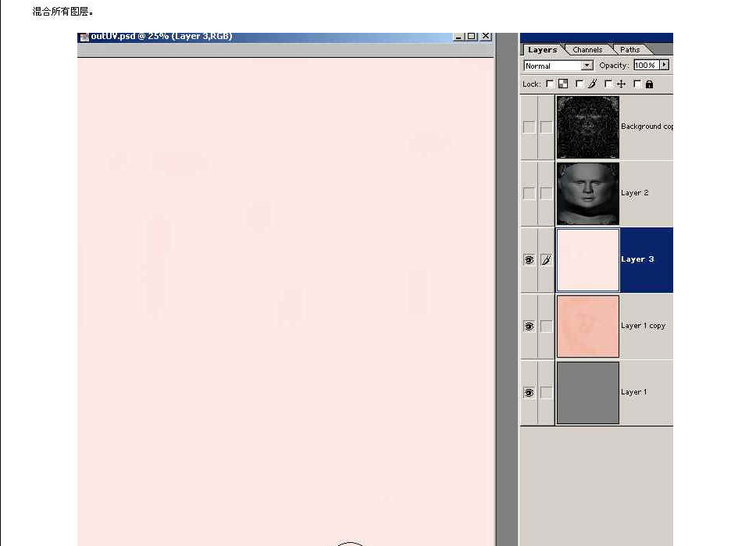This screenshot has height=546, width=756.
Task: Click the Layer 3 pale pink thumbnail
Action: 588,260
